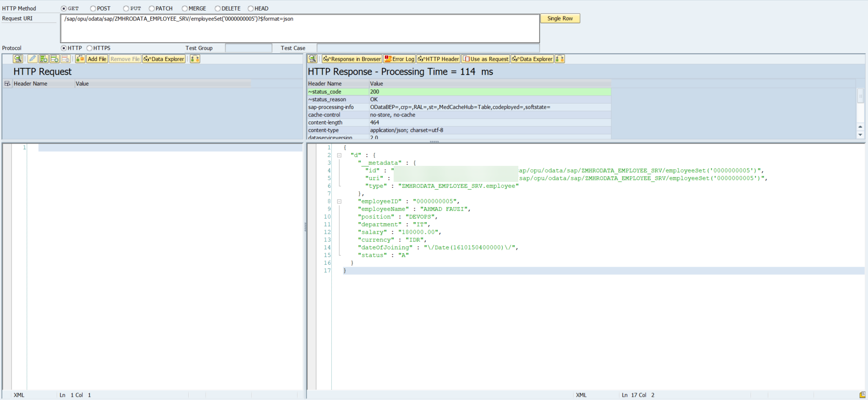The height and width of the screenshot is (400, 868).
Task: Click the Add File button
Action: [x=97, y=59]
